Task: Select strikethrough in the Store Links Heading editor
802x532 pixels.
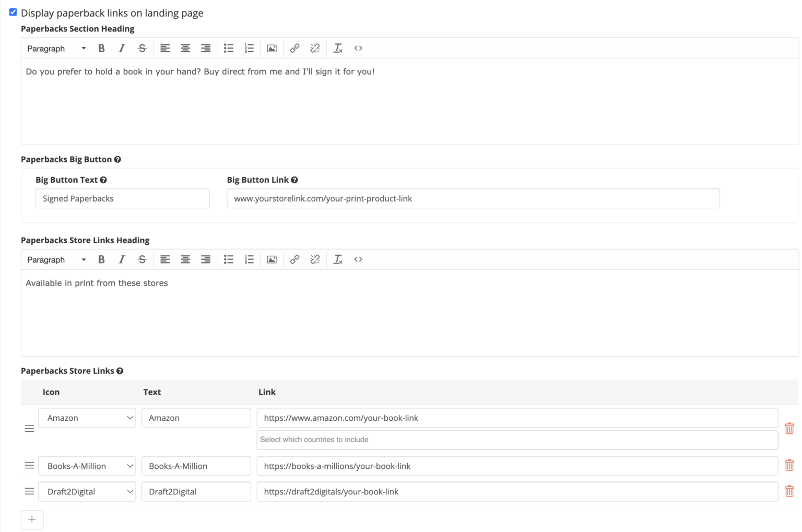Action: 142,259
